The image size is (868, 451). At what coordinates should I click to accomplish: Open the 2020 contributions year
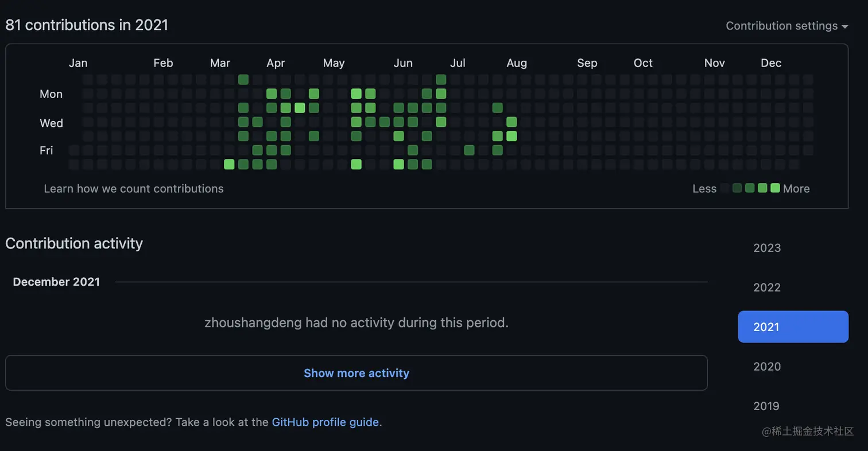[767, 367]
